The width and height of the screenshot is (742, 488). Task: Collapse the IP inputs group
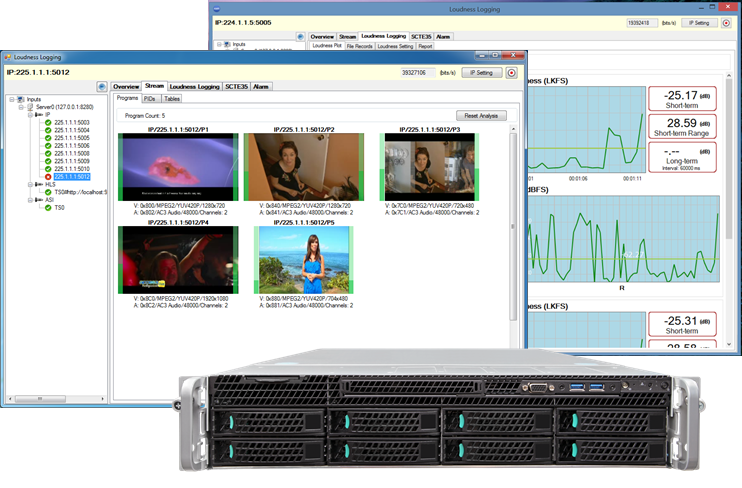[30, 115]
